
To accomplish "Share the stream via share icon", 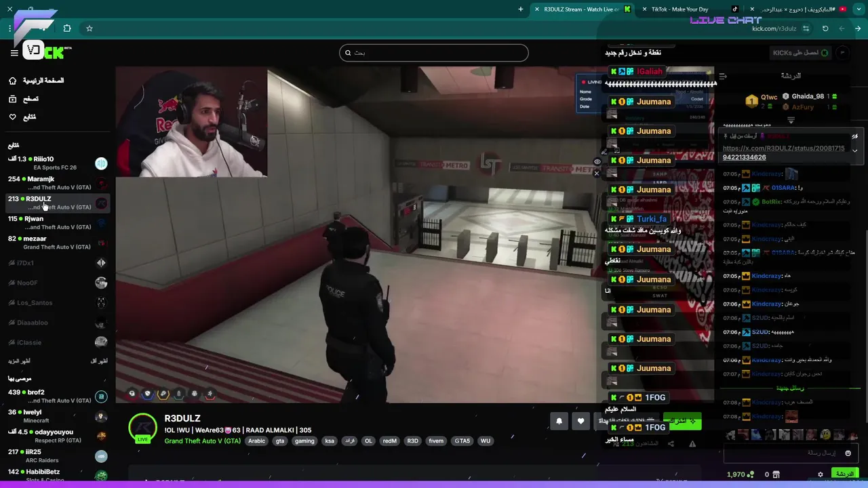I will (671, 444).
